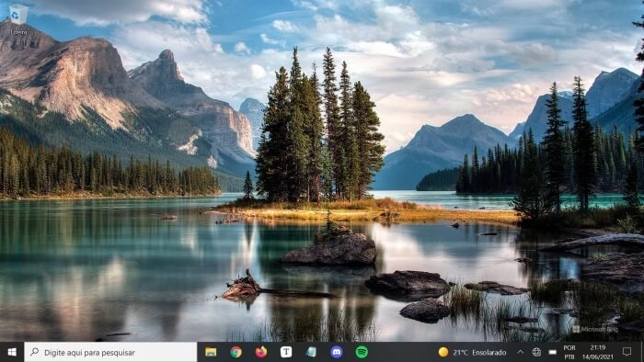
Task: Select the Lixeira recycle bin desktop icon
Action: (18, 19)
